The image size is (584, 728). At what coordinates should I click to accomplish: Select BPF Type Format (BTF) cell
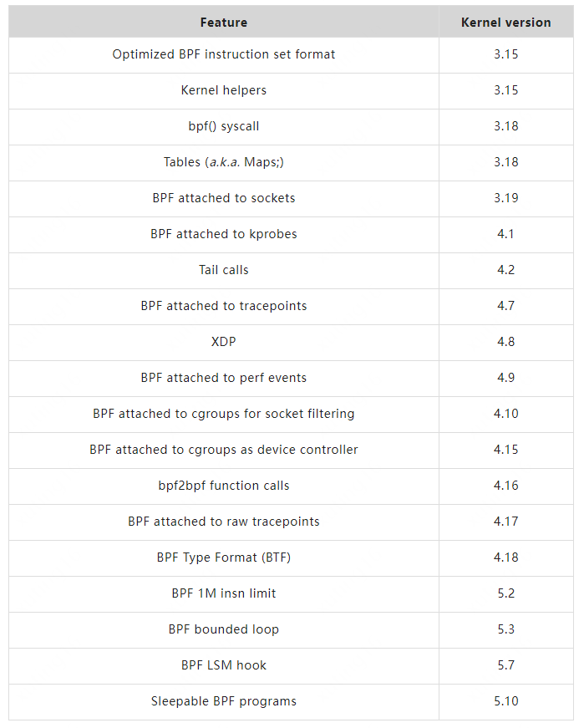[224, 557]
